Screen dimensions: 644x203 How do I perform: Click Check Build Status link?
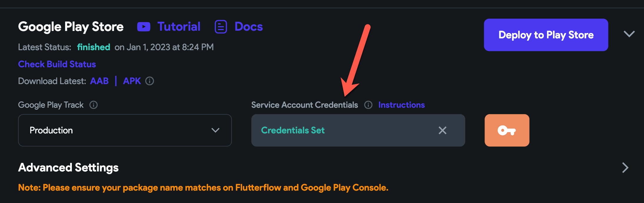click(57, 64)
